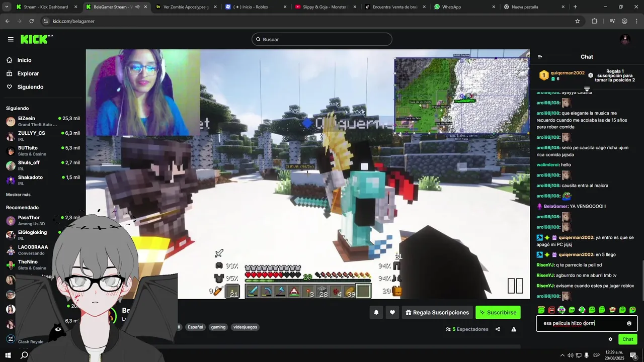Screen dimensions: 644x362
Task: Open the hamburger sidebar menu
Action: click(x=11, y=39)
